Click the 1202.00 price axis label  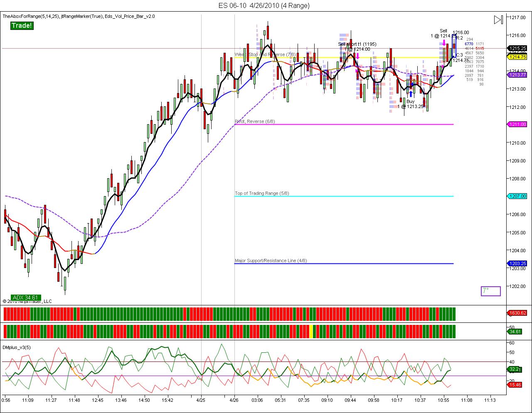(x=518, y=286)
